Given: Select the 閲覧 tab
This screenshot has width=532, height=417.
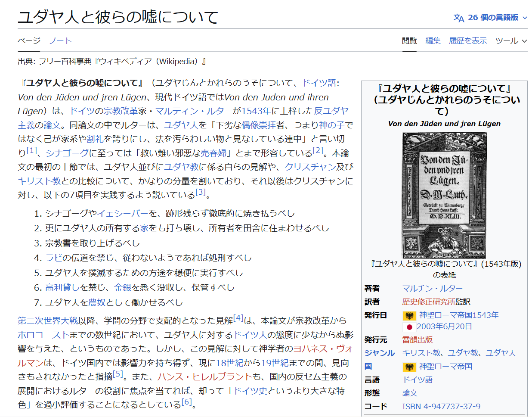Looking at the screenshot, I should click(409, 41).
